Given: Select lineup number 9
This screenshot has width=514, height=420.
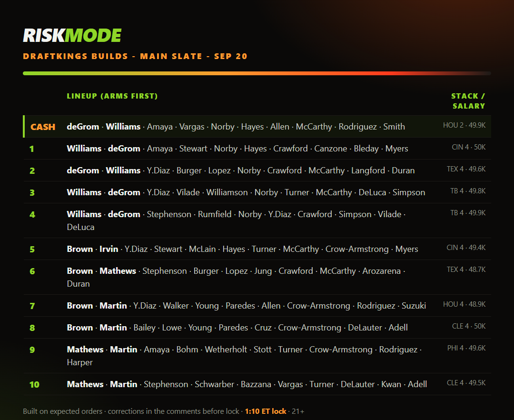Looking at the screenshot, I should (x=32, y=350).
